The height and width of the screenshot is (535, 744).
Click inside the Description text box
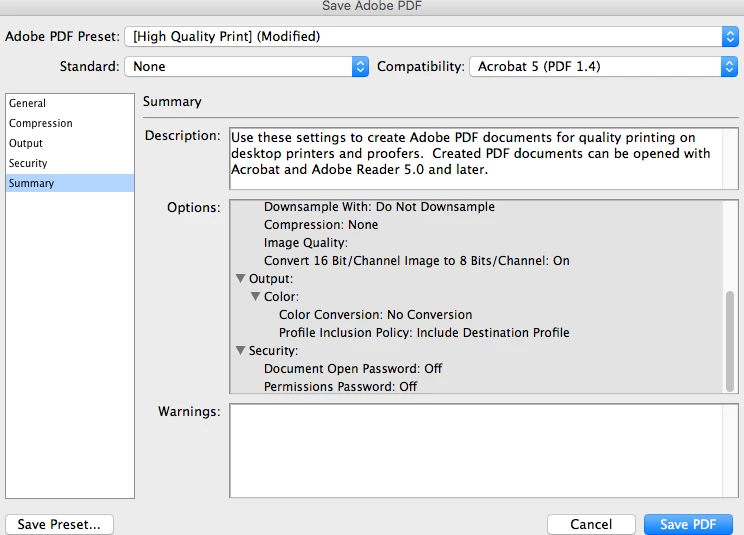click(484, 158)
